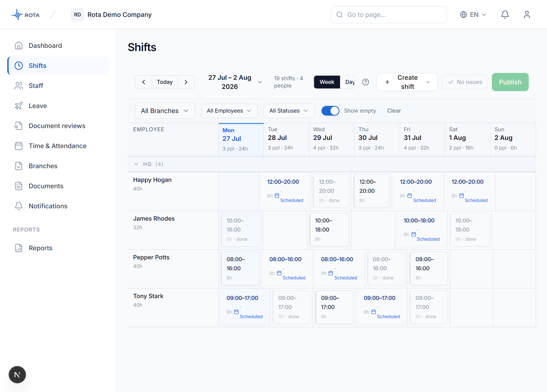The width and height of the screenshot is (547, 392).
Task: Click Tony Stark employee name
Action: click(148, 296)
